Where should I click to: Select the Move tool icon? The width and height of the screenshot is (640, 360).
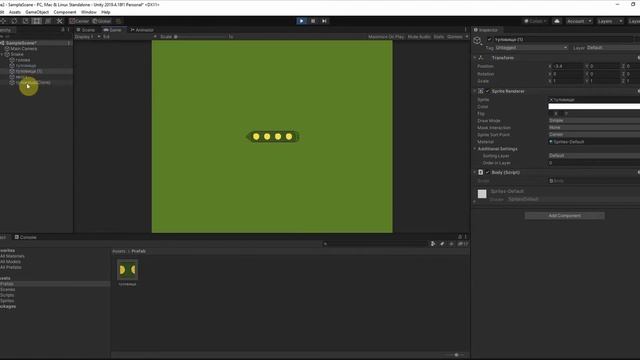tap(3, 21)
